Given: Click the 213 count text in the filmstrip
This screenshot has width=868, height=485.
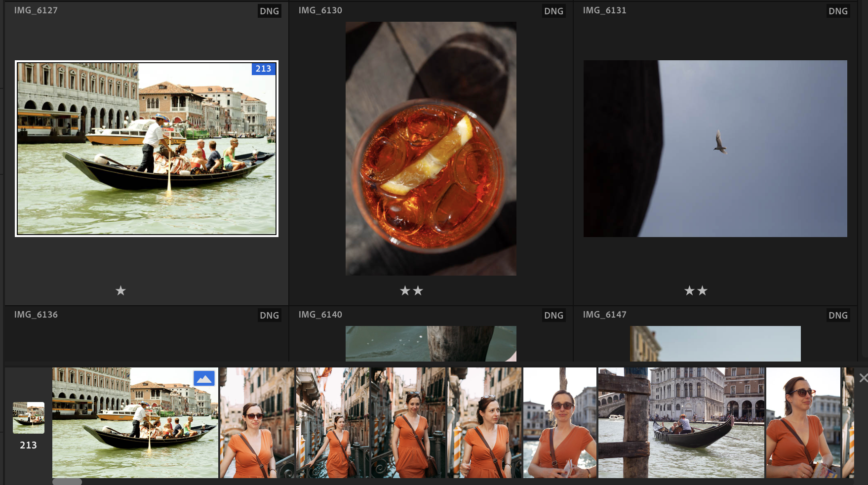Looking at the screenshot, I should tap(28, 445).
